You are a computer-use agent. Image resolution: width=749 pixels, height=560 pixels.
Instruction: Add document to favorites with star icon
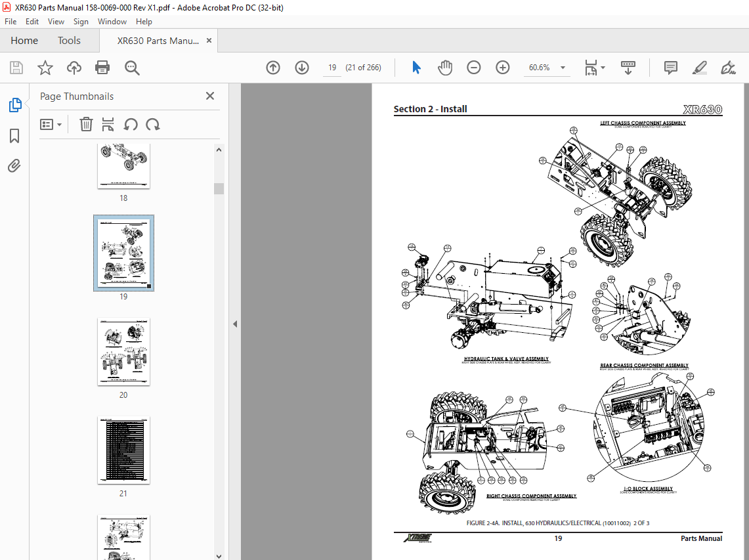45,68
